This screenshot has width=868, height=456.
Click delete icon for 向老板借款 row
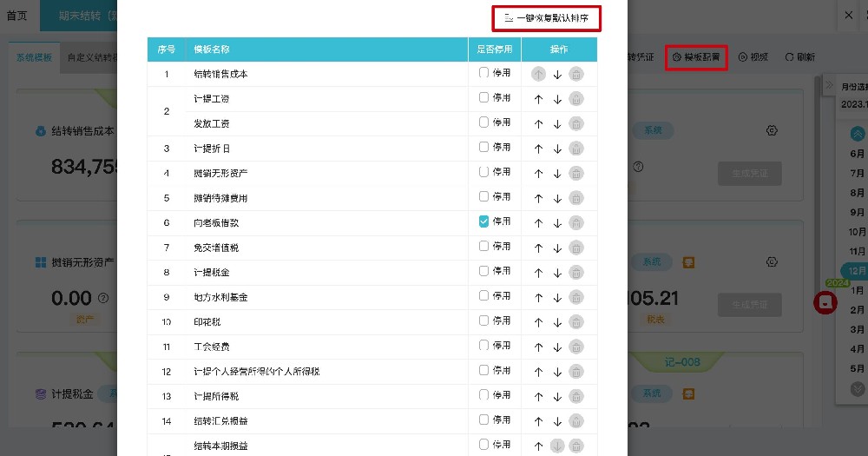576,222
